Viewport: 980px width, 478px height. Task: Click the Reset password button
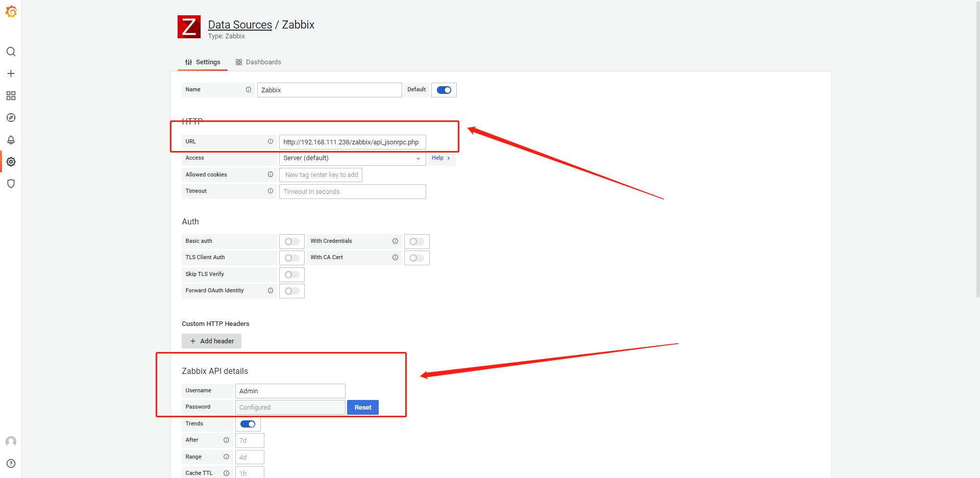[x=363, y=408]
